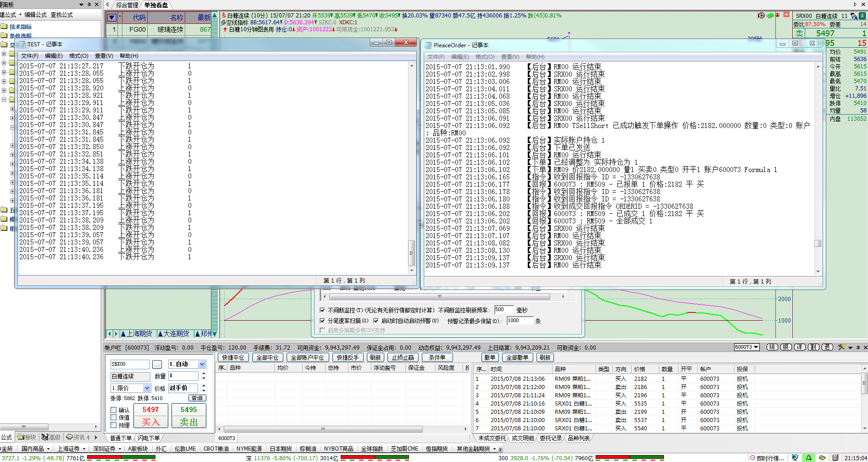Click the 选 icon button in account bar
This screenshot has width=868, height=462.
[827, 347]
